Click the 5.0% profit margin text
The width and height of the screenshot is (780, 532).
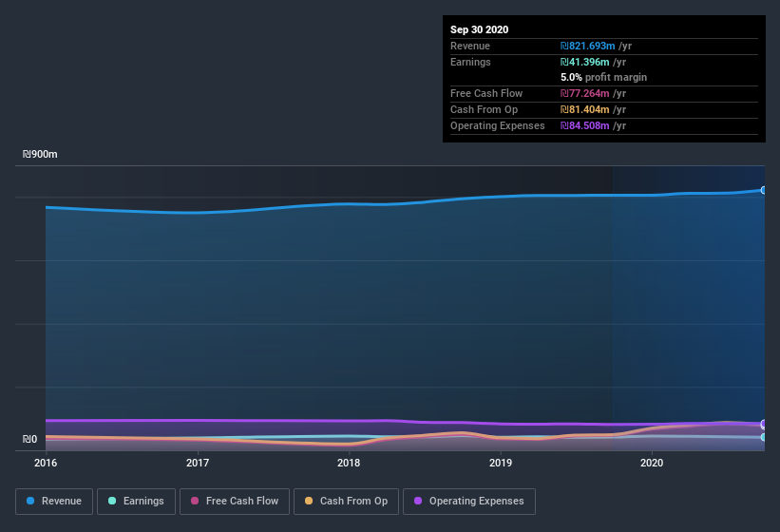point(603,77)
